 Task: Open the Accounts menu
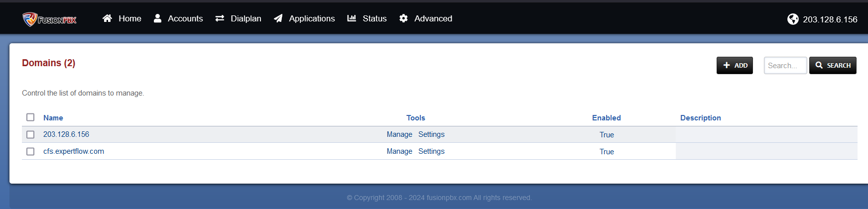tap(185, 18)
